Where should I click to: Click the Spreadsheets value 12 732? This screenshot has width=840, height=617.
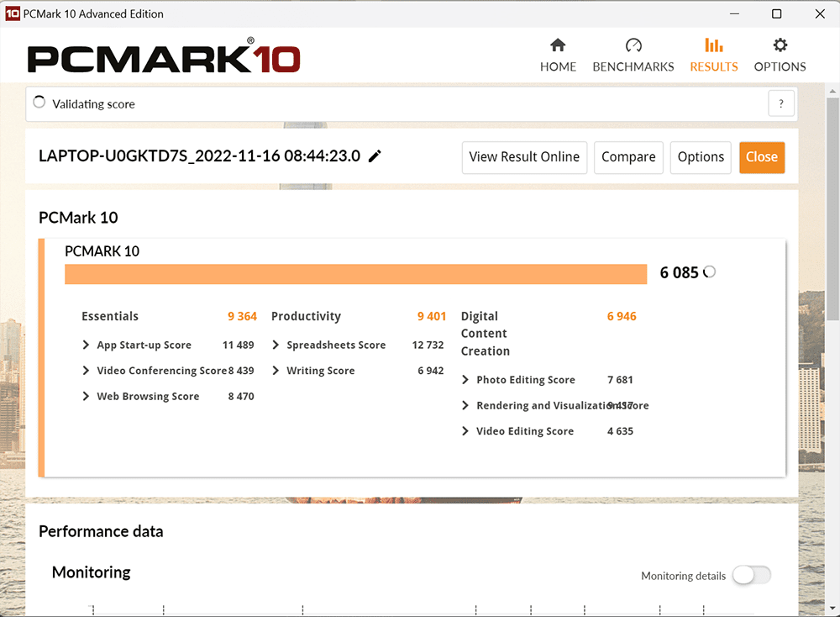(x=428, y=345)
